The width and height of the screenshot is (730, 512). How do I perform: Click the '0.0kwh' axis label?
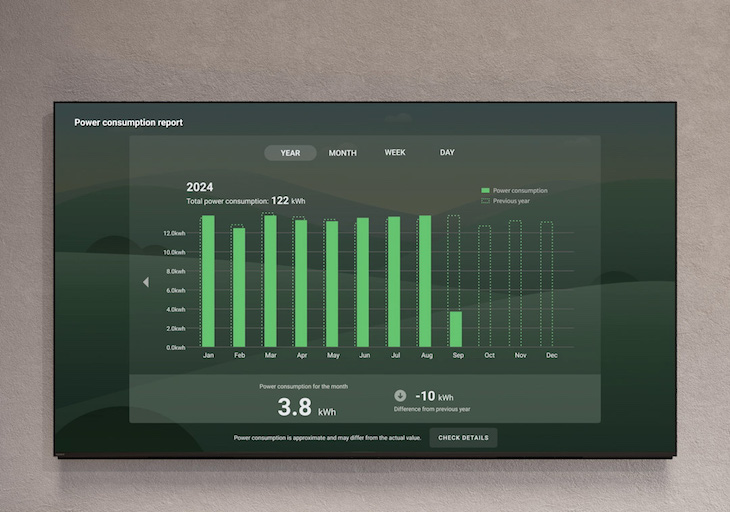176,348
